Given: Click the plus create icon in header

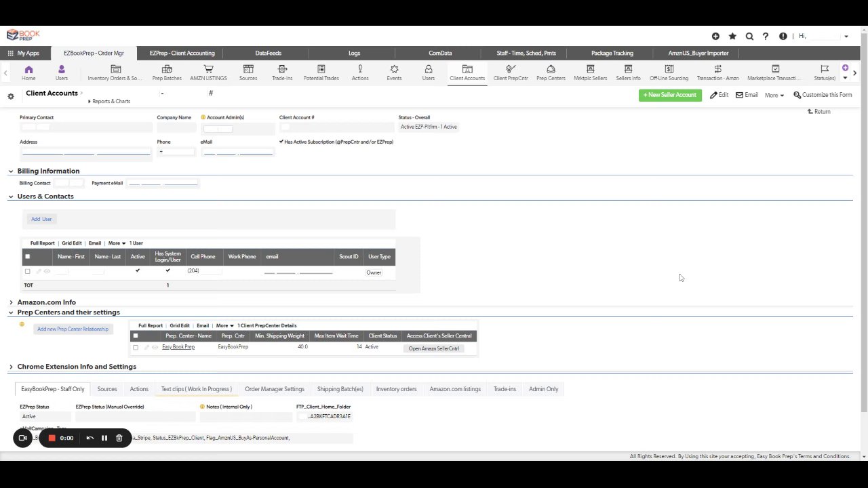Looking at the screenshot, I should [x=715, y=36].
